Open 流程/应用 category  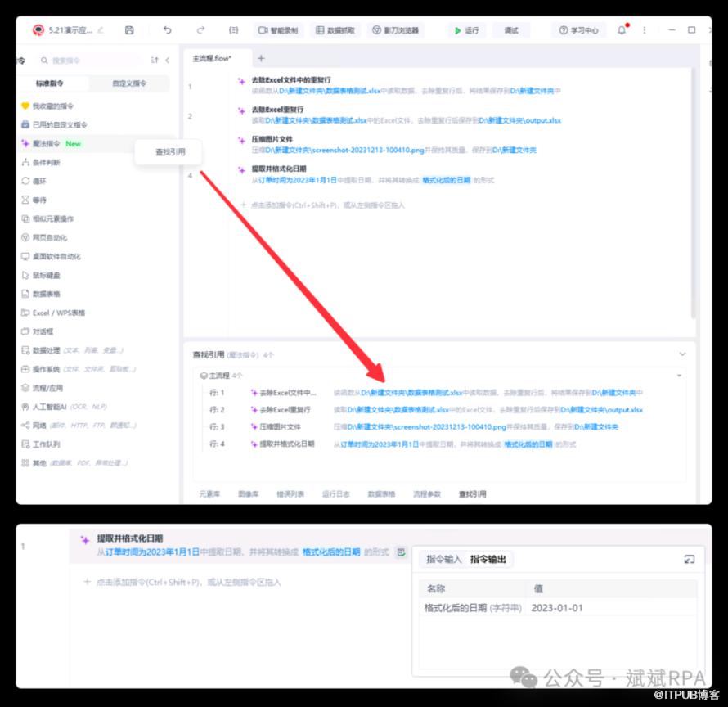[x=43, y=387]
